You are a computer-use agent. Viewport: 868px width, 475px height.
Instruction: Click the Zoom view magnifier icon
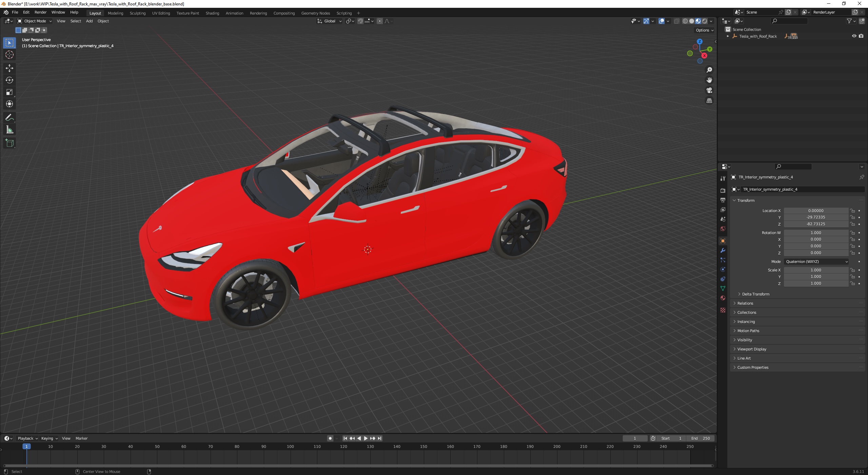point(709,70)
